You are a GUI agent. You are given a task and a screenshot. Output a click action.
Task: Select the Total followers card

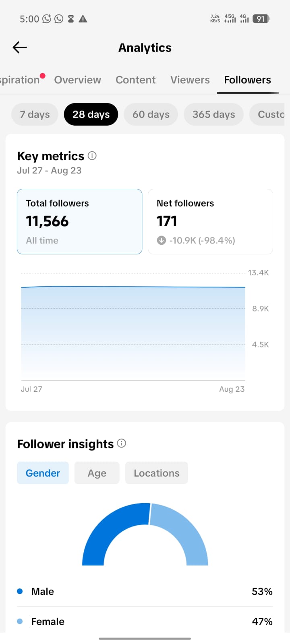(x=80, y=221)
